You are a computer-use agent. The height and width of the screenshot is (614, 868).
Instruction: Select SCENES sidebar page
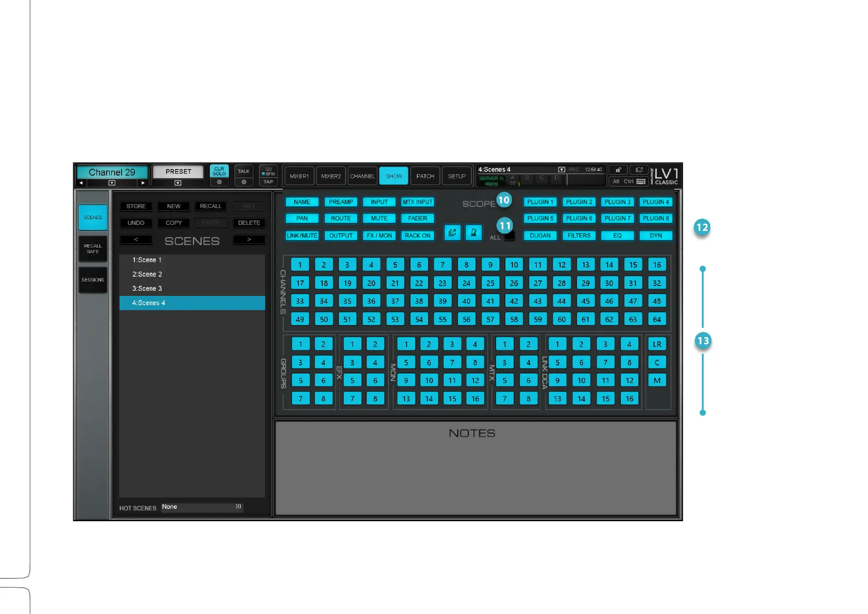pyautogui.click(x=93, y=218)
